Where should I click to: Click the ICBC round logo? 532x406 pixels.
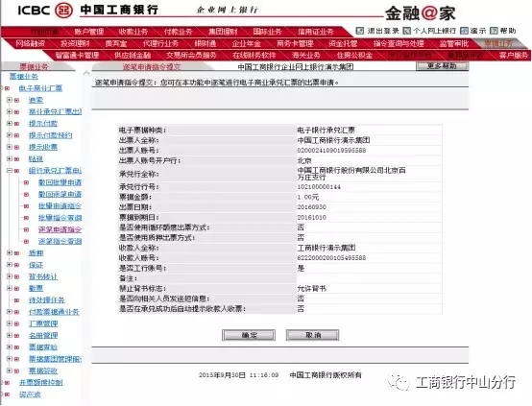63,10
